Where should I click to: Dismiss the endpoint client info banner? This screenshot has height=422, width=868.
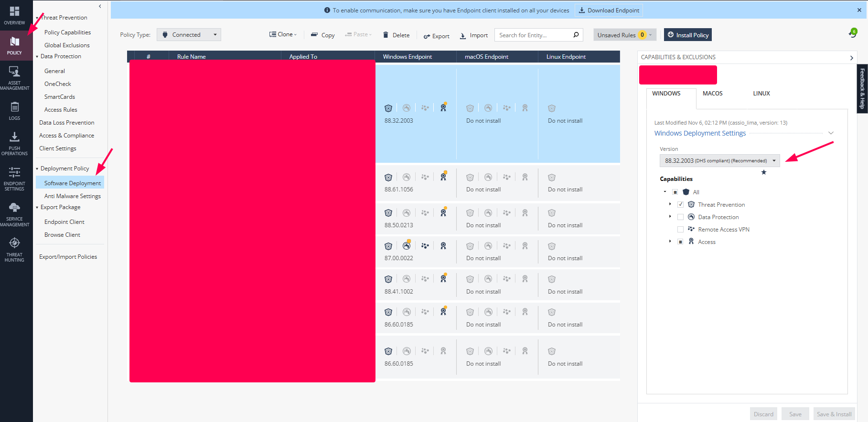(x=859, y=10)
